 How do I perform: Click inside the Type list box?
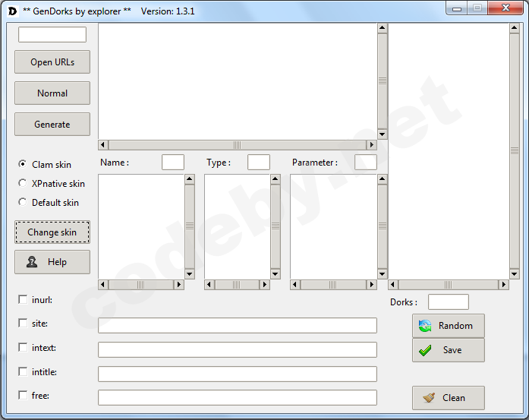click(237, 226)
